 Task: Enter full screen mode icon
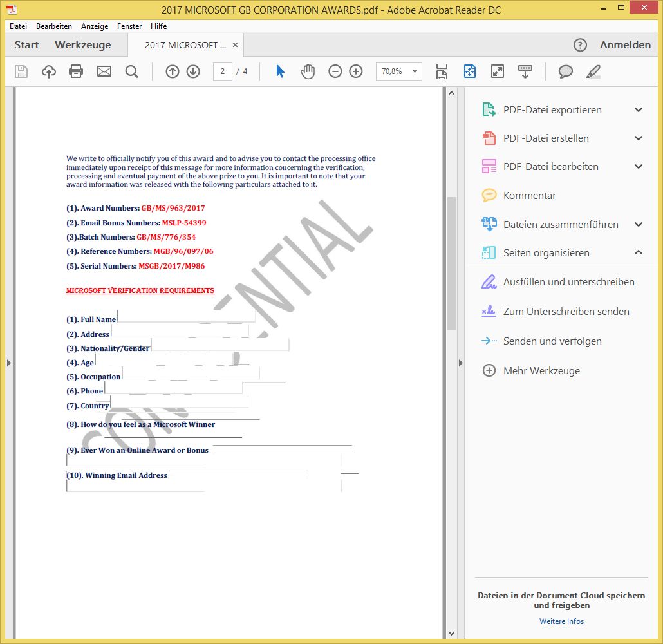click(497, 71)
